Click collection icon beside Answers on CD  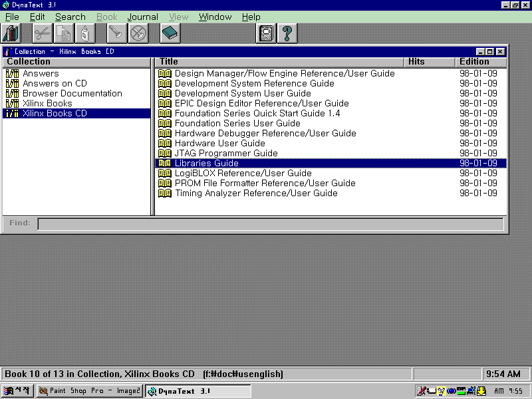[12, 84]
